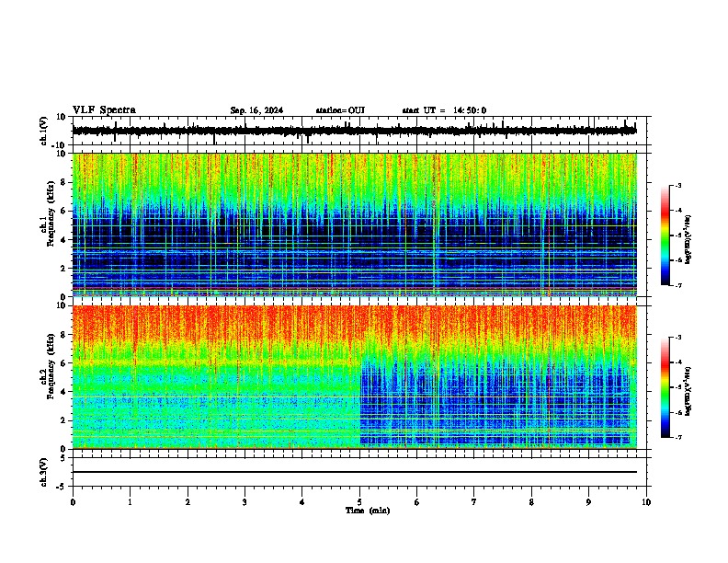Screen dimensions: 728x563
Task: Click the ch.2 PSD color scale bar
Action: coord(665,387)
